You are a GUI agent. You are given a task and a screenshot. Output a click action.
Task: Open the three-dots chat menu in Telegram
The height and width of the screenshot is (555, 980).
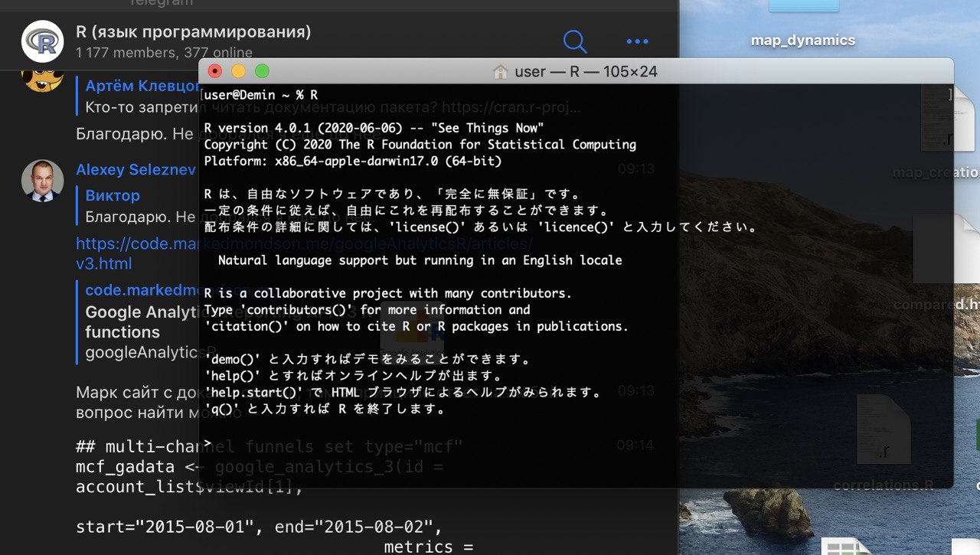pyautogui.click(x=637, y=41)
